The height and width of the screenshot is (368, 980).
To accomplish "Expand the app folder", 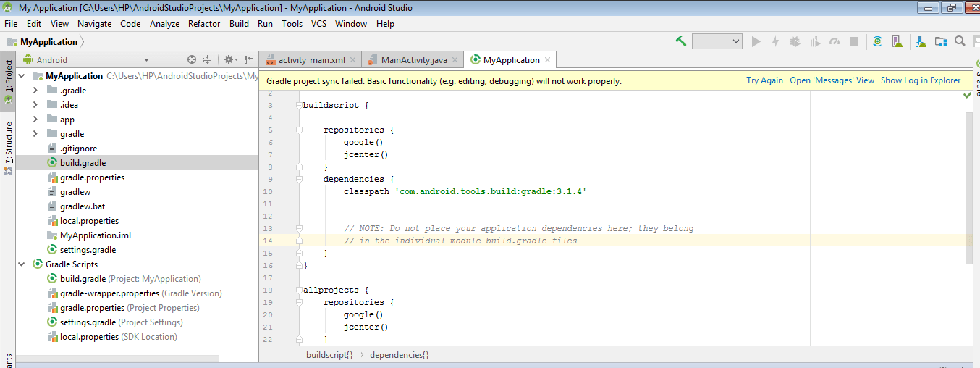I will pyautogui.click(x=35, y=120).
